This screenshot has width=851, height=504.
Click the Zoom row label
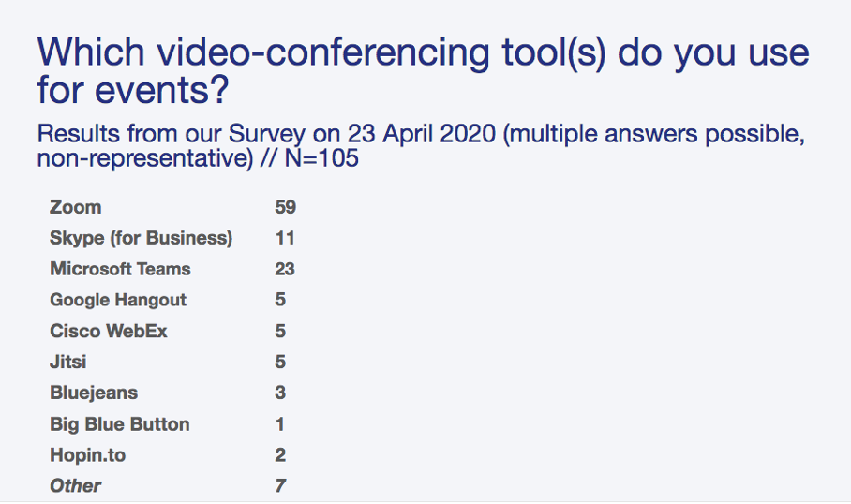[x=76, y=207]
